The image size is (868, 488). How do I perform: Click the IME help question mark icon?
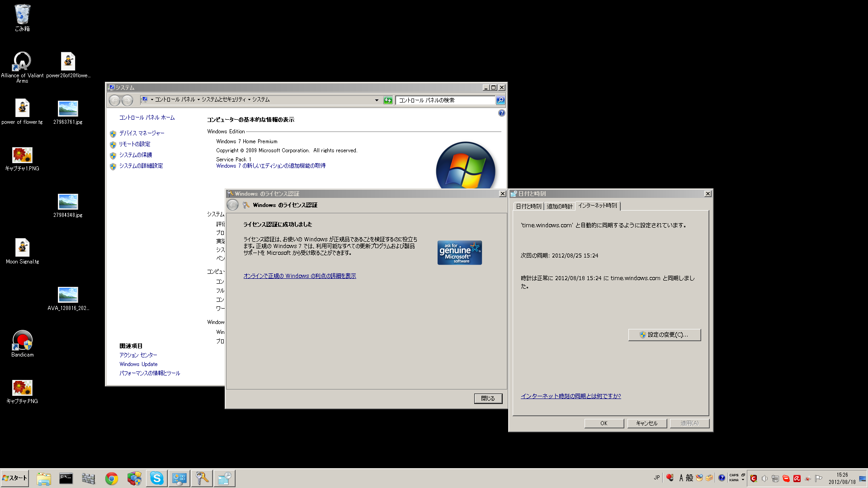pyautogui.click(x=722, y=478)
